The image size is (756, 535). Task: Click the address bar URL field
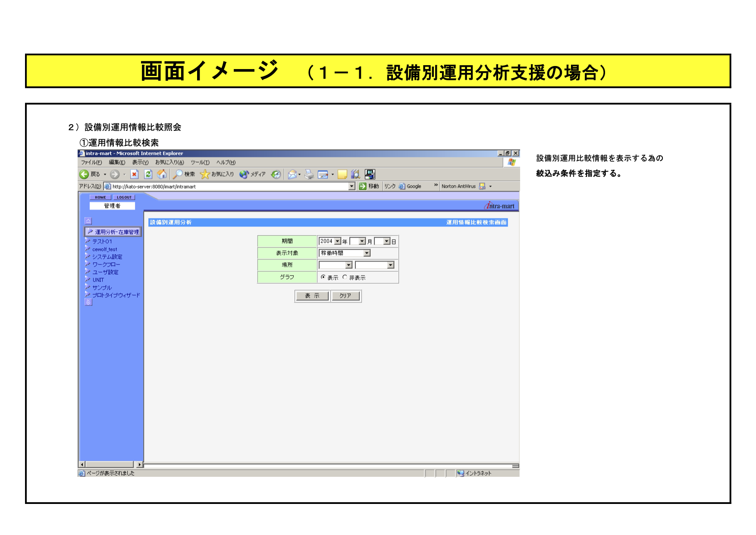point(229,186)
